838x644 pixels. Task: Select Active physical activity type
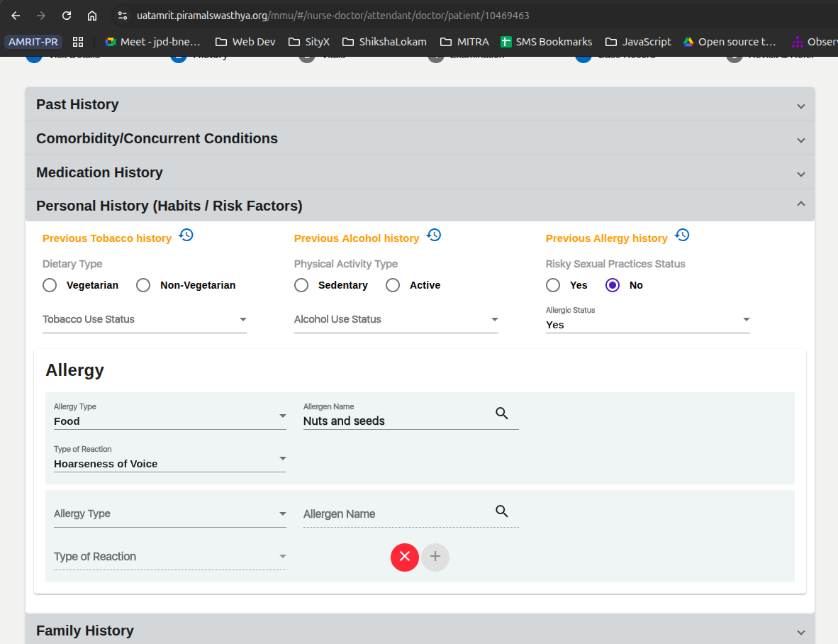click(x=393, y=285)
